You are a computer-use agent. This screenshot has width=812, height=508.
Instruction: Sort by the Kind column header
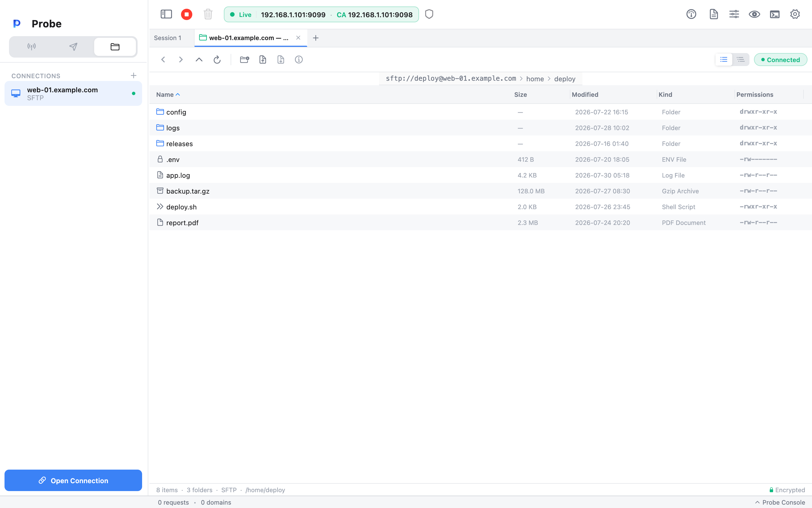coord(665,95)
